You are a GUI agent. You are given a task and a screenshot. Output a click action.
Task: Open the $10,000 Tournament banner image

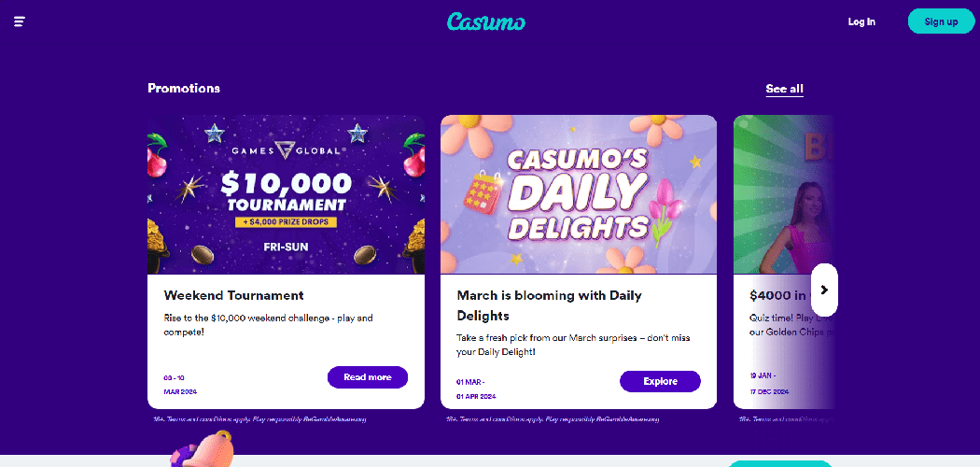point(286,194)
